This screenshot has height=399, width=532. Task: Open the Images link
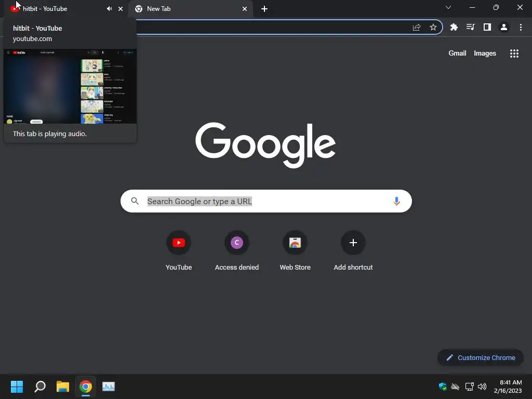pos(485,54)
